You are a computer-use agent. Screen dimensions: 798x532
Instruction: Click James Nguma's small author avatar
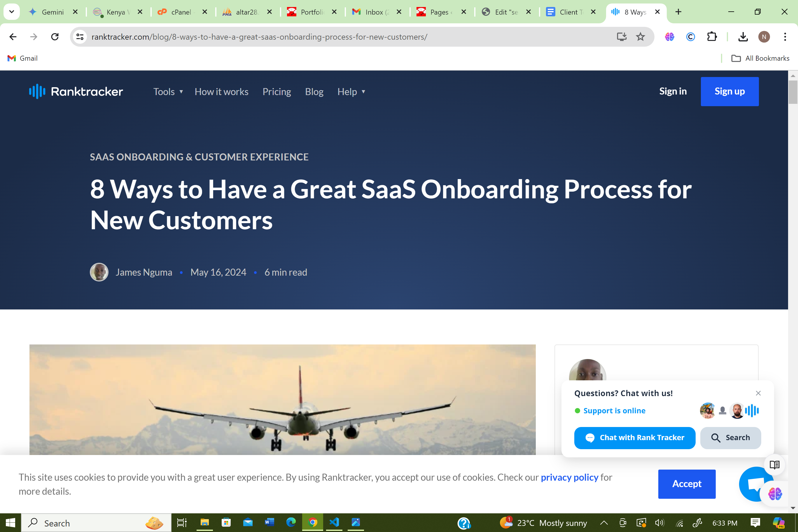pyautogui.click(x=99, y=272)
